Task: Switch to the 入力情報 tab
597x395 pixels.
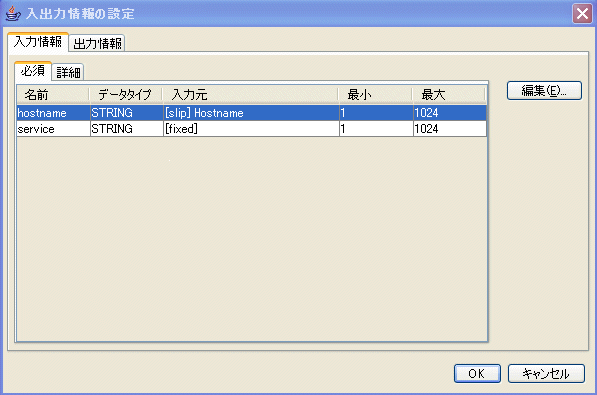Action: point(38,42)
